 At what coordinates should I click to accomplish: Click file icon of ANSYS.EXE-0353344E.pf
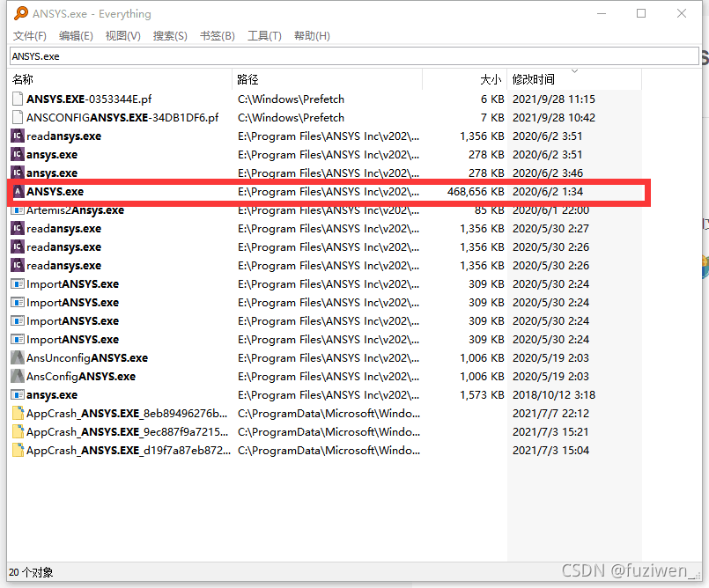click(18, 99)
